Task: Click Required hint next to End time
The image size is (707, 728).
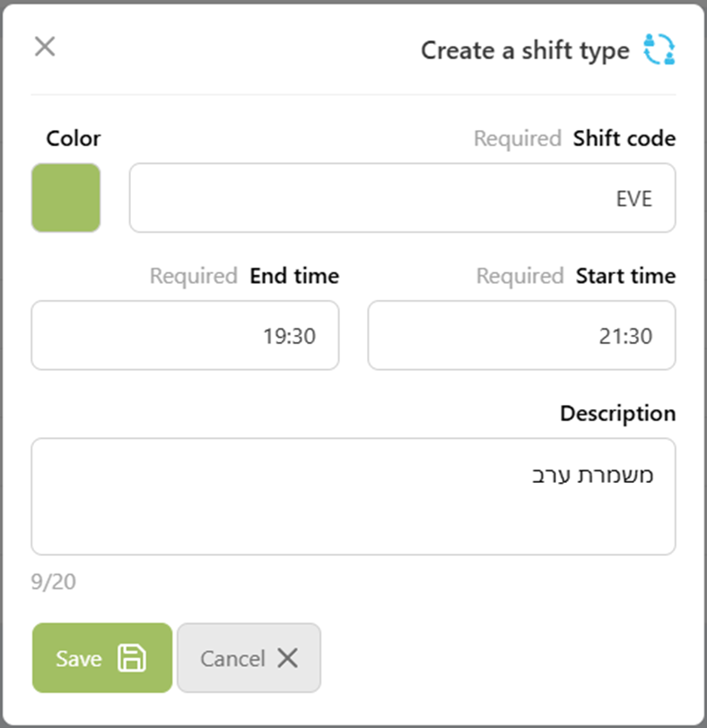Action: (194, 276)
